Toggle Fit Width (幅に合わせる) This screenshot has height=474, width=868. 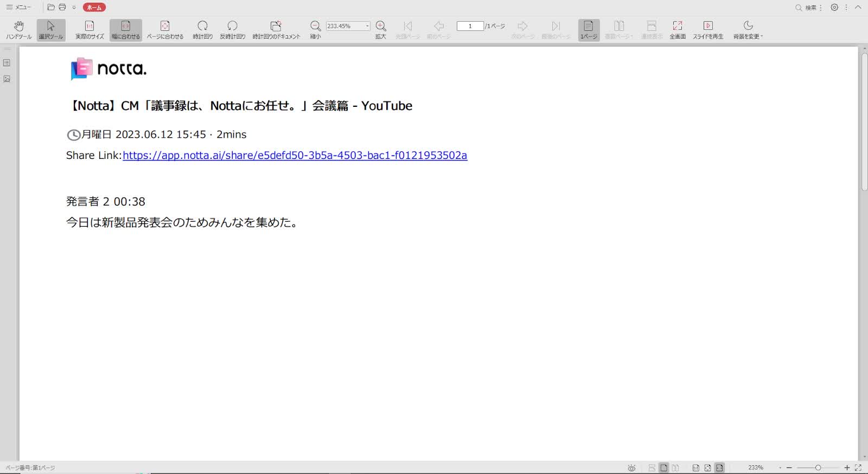click(125, 30)
